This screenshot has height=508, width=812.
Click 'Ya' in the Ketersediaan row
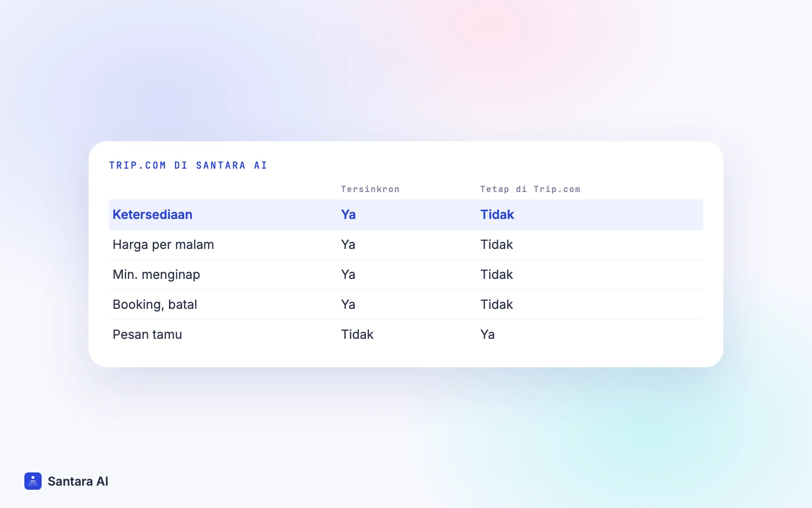click(x=348, y=214)
